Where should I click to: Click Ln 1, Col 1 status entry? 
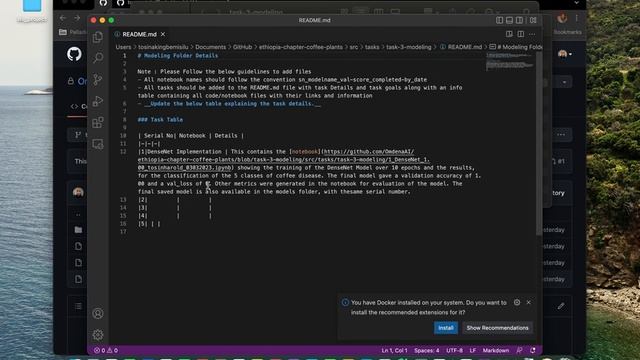coord(394,350)
